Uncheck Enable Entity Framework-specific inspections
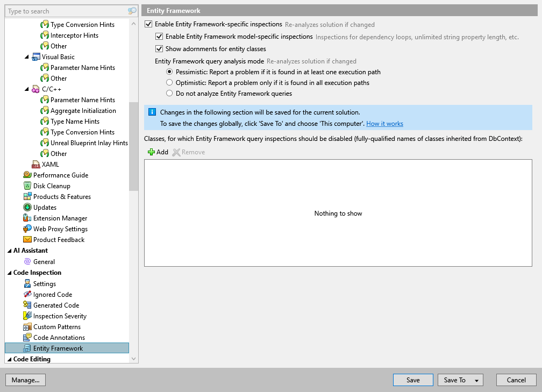The height and width of the screenshot is (392, 542). point(148,24)
